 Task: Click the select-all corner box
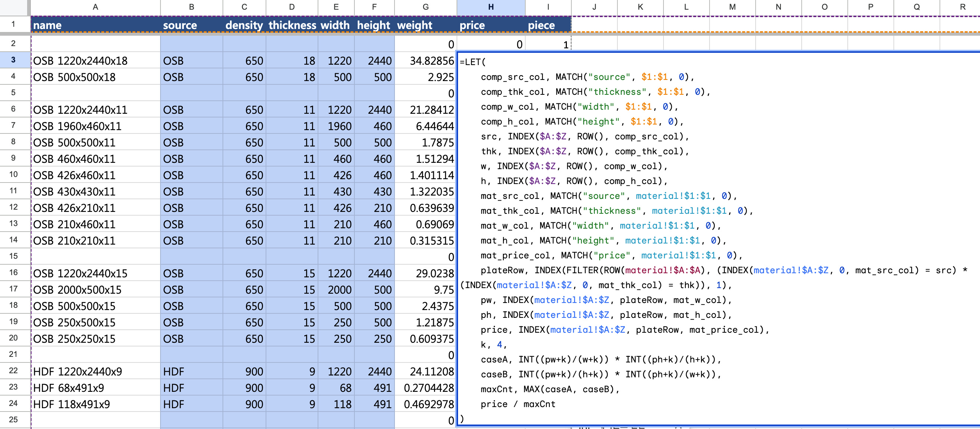(14, 7)
